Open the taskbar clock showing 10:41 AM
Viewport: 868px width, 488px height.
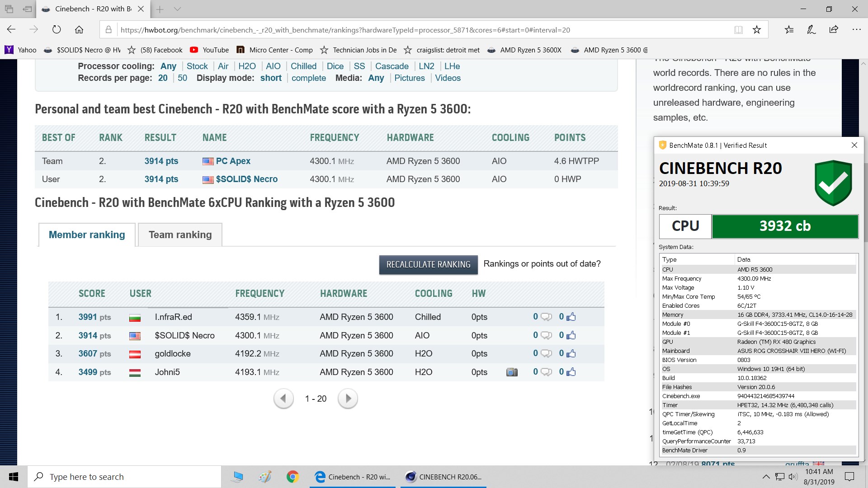(819, 477)
